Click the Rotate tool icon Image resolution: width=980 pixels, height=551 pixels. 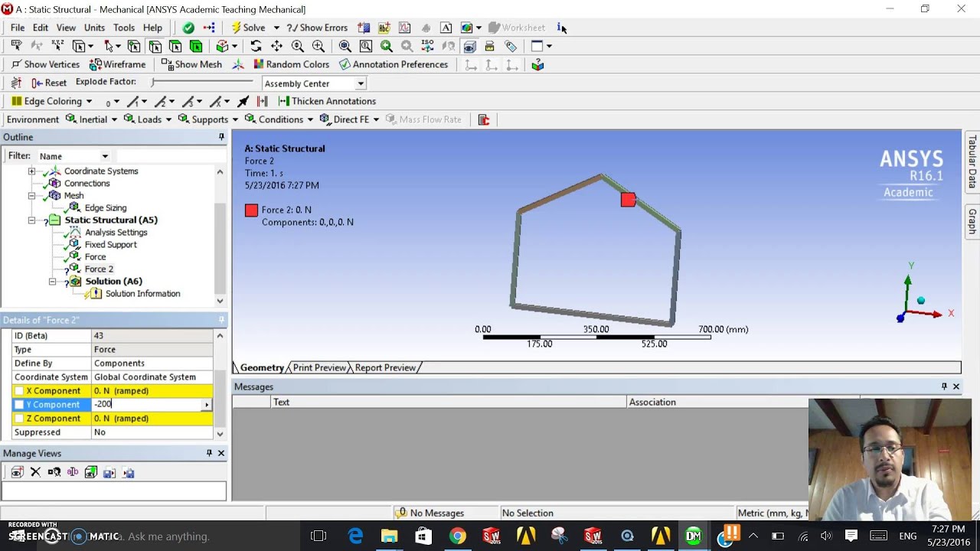tap(256, 46)
